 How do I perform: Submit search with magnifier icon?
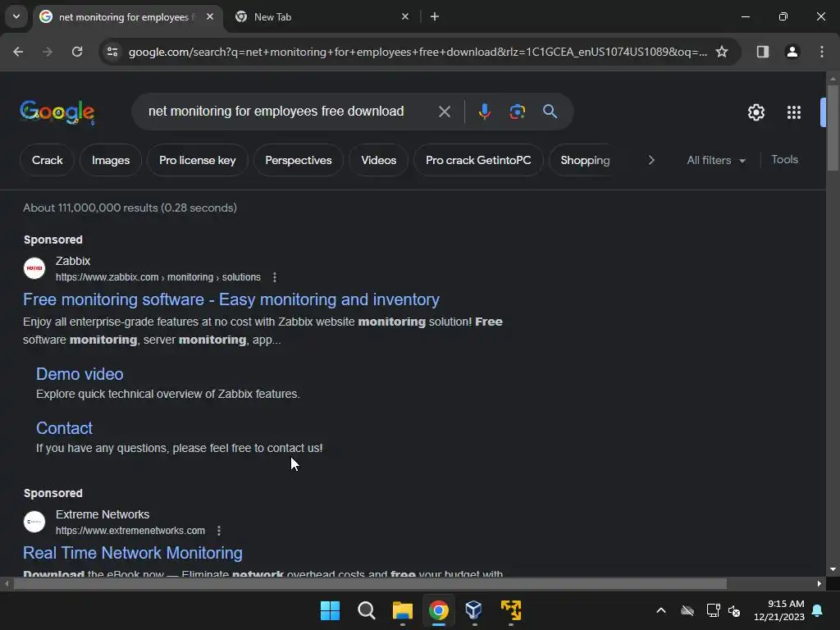pyautogui.click(x=550, y=112)
